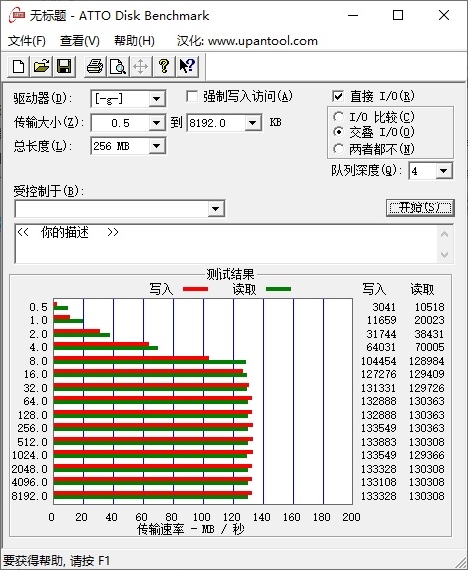The width and height of the screenshot is (468, 570).
Task: Click read value 129366
Action: 427,455
